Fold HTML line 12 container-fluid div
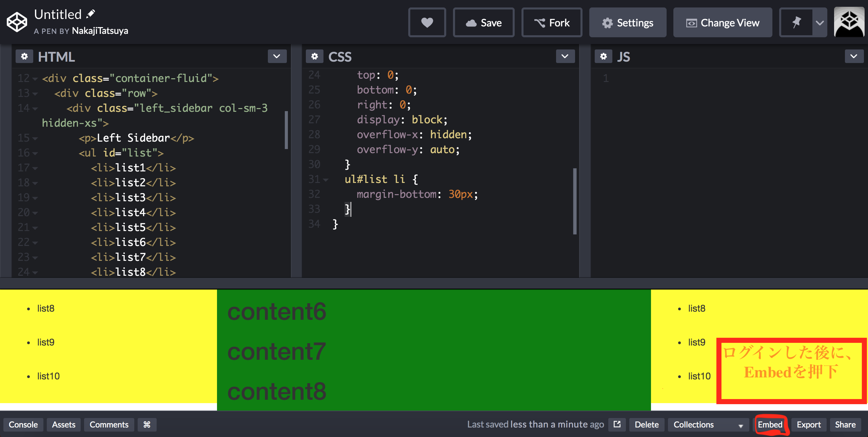Image resolution: width=868 pixels, height=437 pixels. (35, 79)
